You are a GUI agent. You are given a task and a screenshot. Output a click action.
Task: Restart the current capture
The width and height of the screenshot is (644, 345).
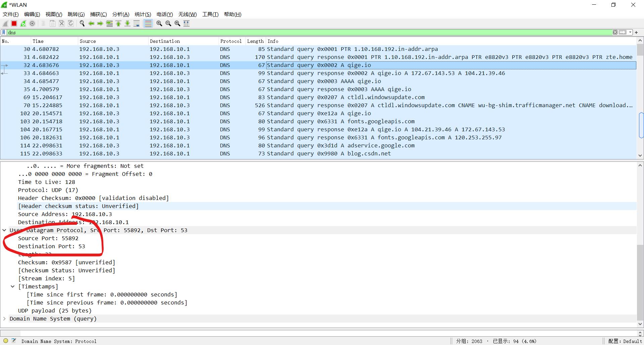click(x=23, y=23)
